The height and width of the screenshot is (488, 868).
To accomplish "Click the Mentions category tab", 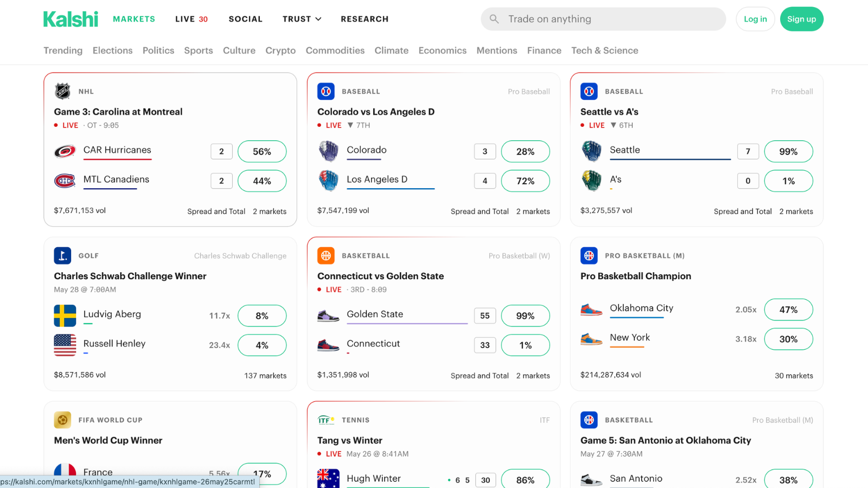I will [496, 50].
